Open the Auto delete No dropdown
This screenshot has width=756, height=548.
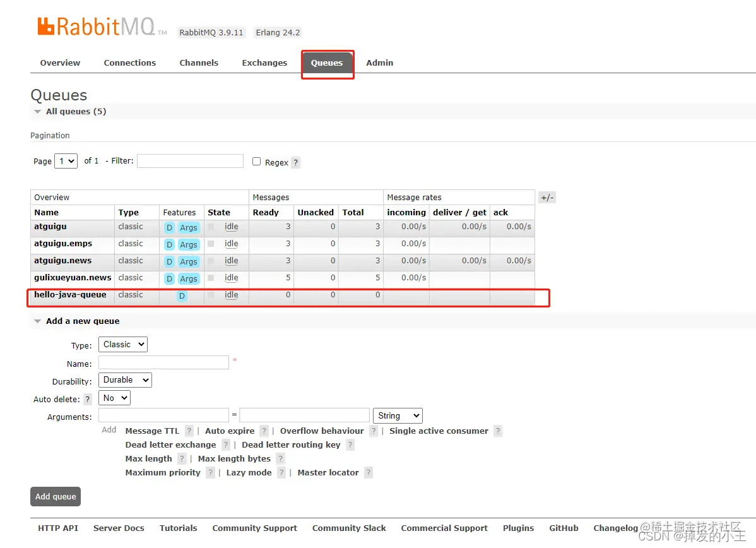114,398
